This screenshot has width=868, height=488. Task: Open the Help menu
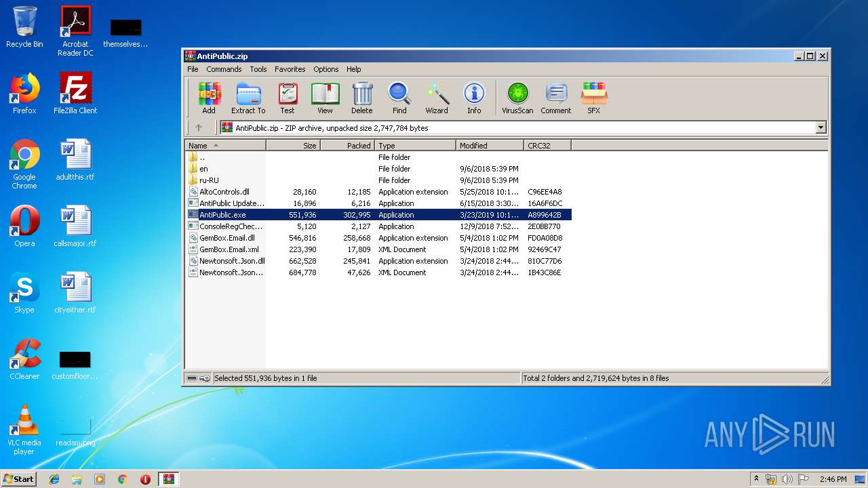[353, 69]
